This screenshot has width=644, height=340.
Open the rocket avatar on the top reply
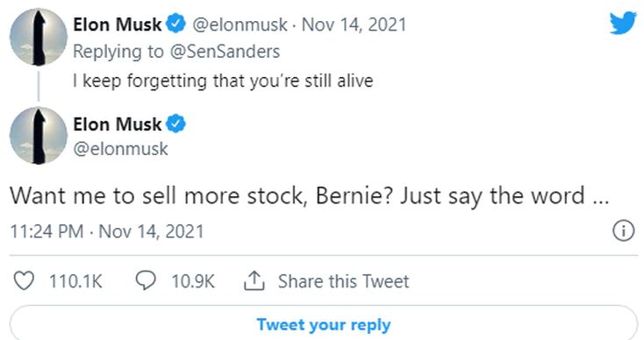(39, 38)
